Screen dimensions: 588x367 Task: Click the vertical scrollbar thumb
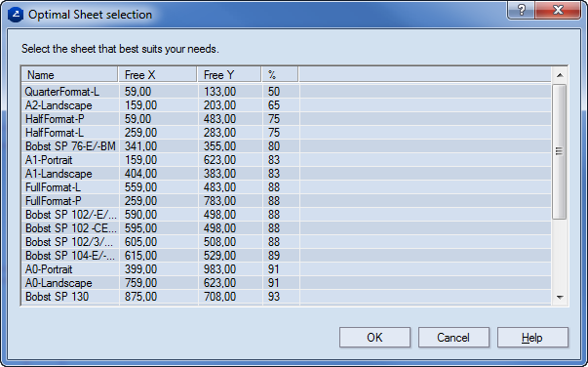click(560, 151)
